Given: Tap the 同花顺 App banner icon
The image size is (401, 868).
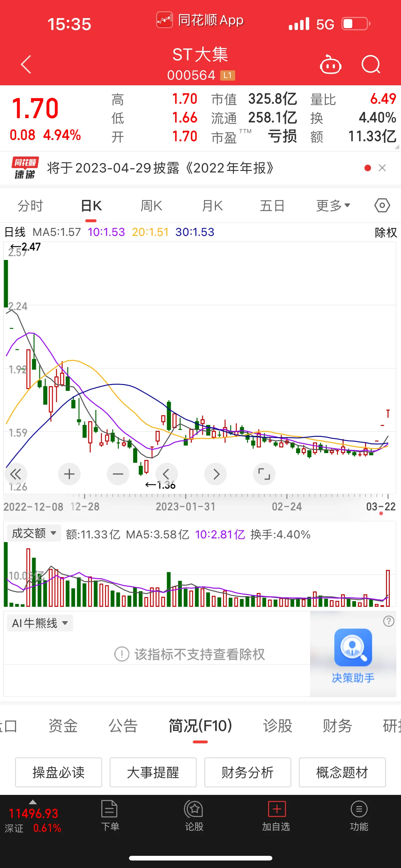Looking at the screenshot, I should 200,20.
